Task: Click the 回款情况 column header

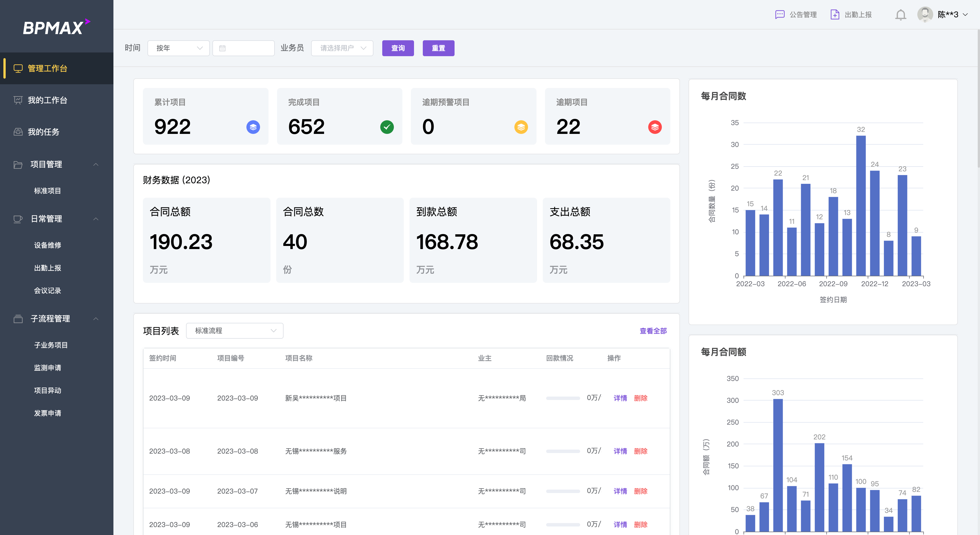Action: pyautogui.click(x=560, y=358)
